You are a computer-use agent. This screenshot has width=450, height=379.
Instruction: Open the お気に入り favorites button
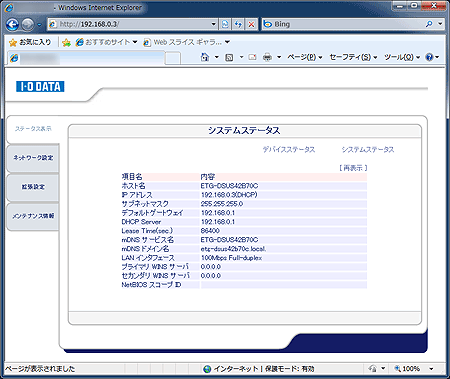point(30,42)
